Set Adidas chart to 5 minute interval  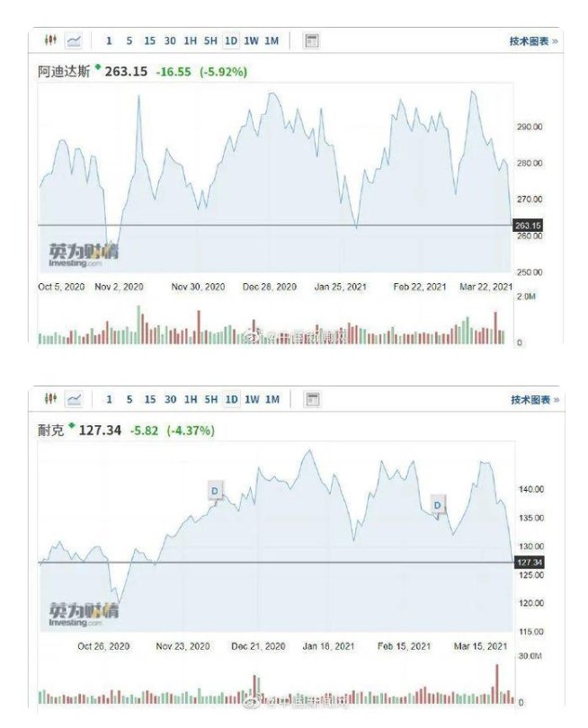(129, 40)
